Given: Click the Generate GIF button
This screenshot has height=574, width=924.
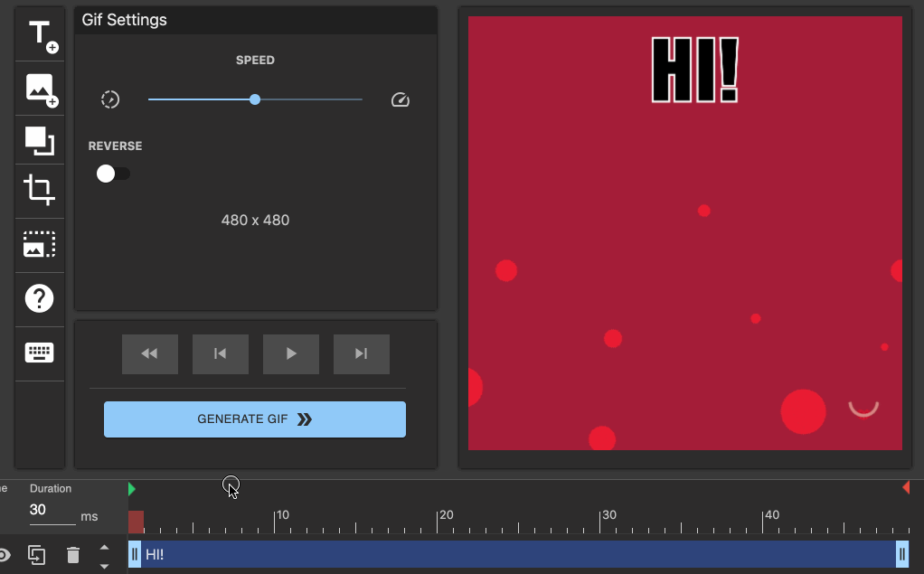Looking at the screenshot, I should [255, 419].
